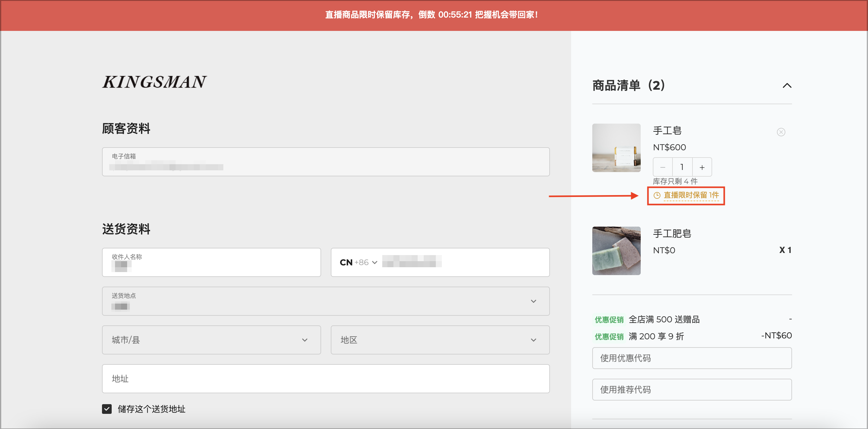Click the clock icon beside 直播限时保留
The width and height of the screenshot is (868, 429).
pyautogui.click(x=657, y=195)
